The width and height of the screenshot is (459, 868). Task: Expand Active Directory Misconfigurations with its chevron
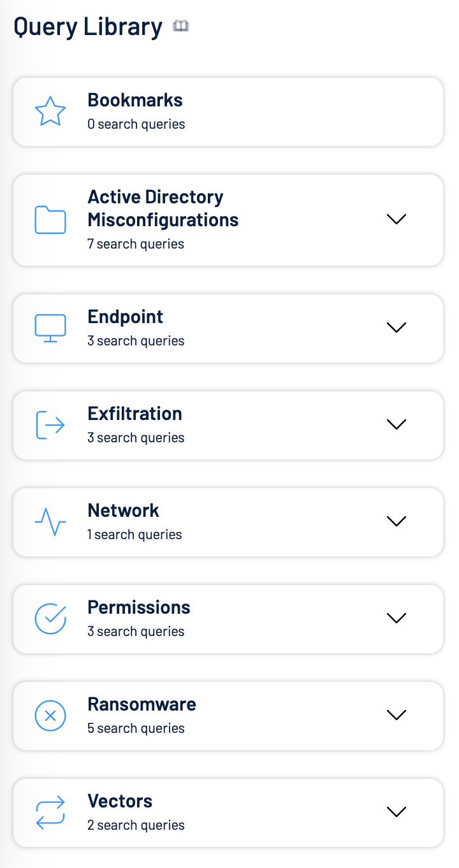point(397,219)
